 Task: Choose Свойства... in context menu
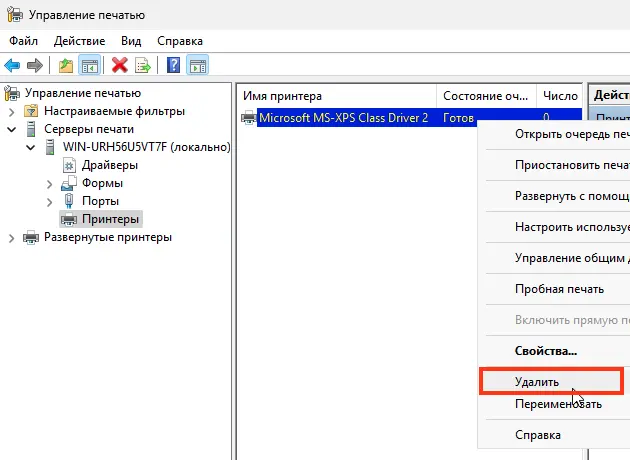[x=554, y=351]
